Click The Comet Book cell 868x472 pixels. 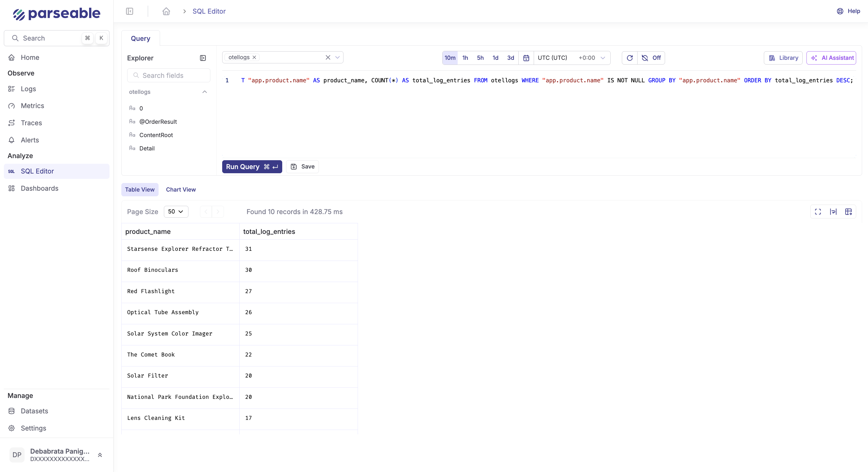[180, 355]
